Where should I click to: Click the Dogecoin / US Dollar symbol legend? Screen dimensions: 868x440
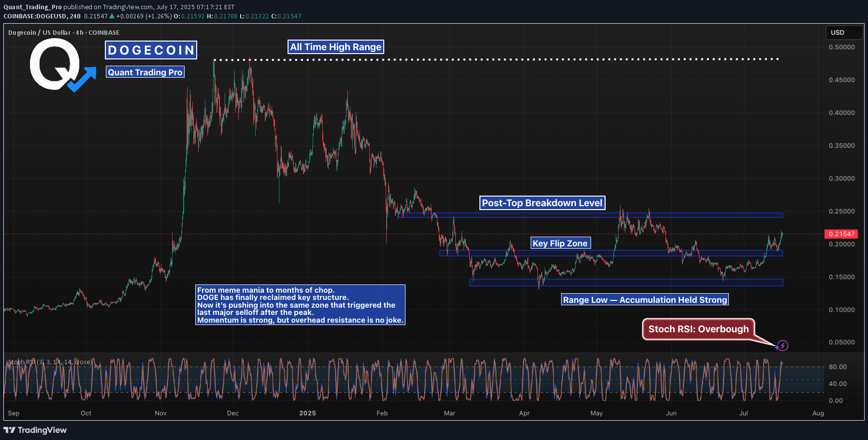pos(64,32)
